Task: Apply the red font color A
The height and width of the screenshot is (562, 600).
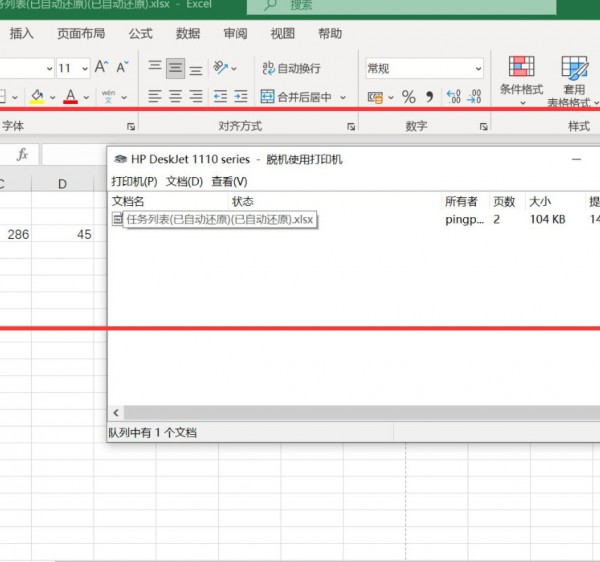Action: 70,96
